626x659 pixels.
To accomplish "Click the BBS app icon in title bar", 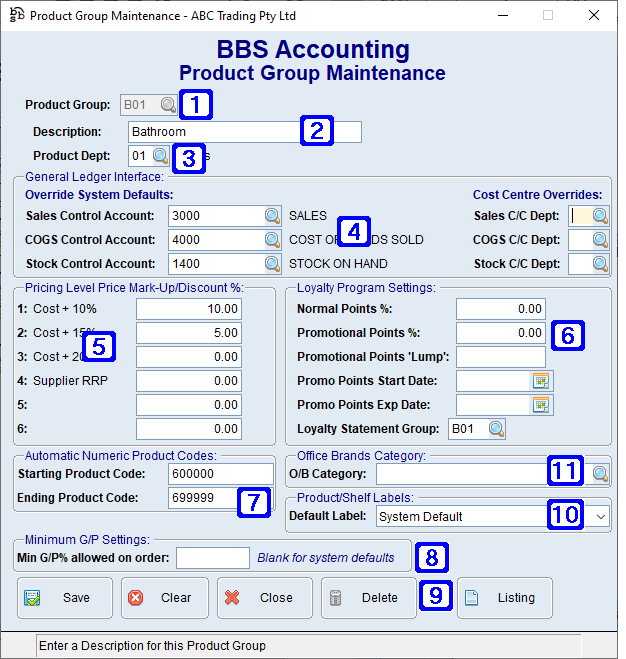I will coord(17,15).
